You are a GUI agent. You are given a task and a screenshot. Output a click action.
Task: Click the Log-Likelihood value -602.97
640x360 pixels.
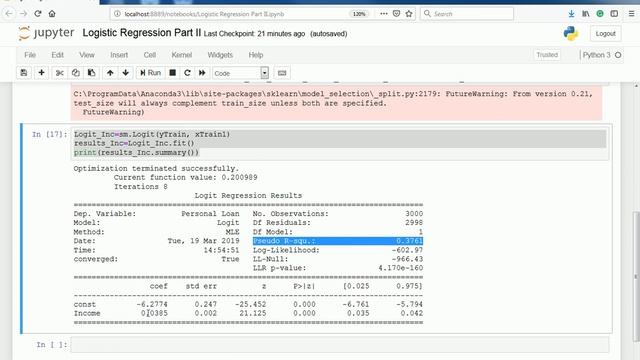[x=407, y=250]
